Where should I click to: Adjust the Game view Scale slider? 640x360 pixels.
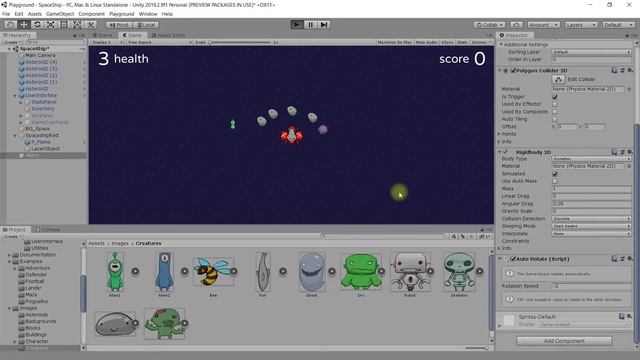tap(240, 42)
